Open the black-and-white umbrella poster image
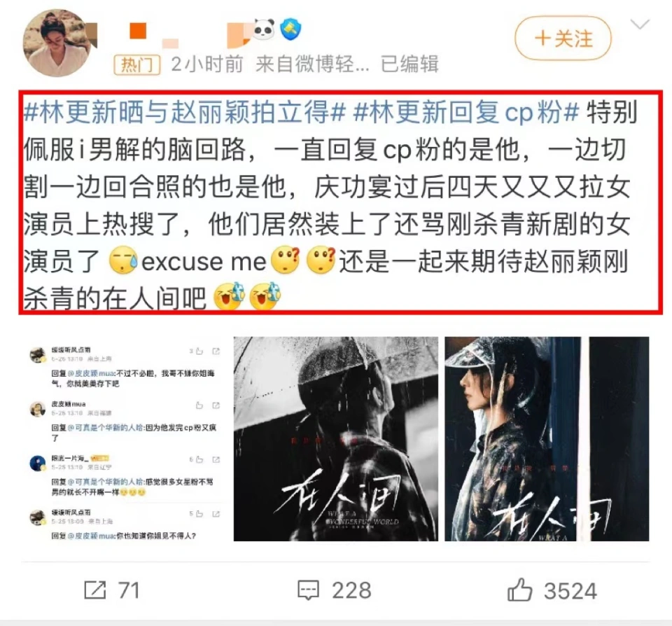Viewport: 672px width, 626px height. tap(336, 439)
